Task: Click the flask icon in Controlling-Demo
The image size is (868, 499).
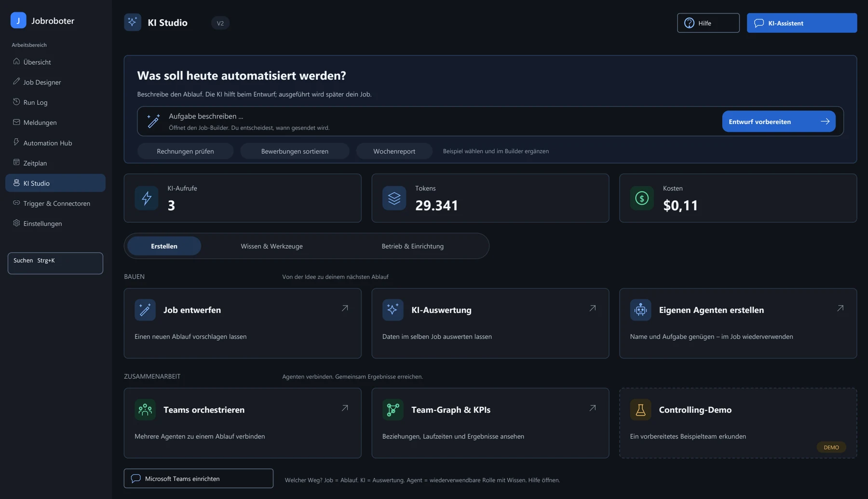Action: point(640,409)
